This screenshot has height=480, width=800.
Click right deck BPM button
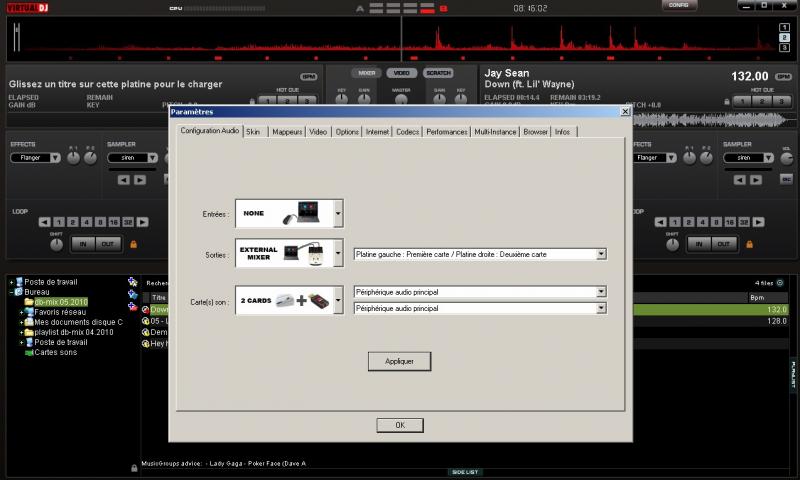[x=783, y=77]
